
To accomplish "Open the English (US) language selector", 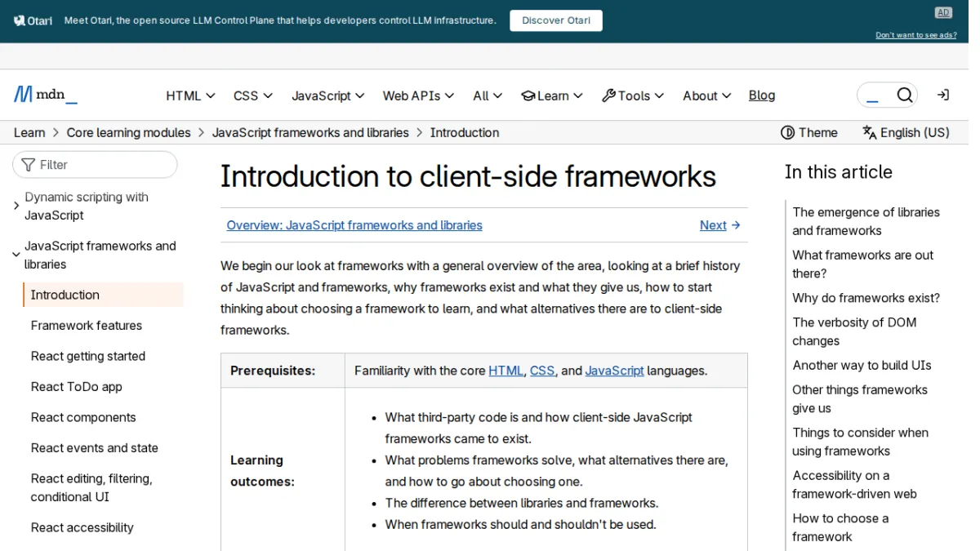I will [x=906, y=132].
